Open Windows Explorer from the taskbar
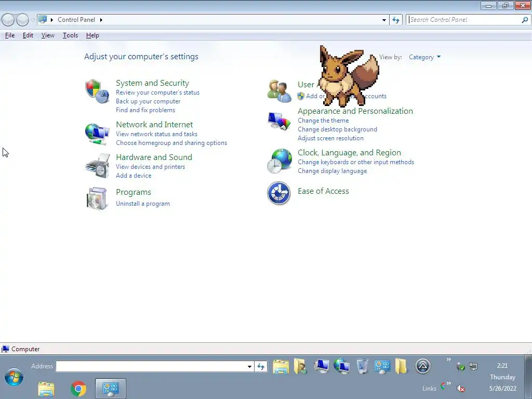The height and width of the screenshot is (399, 532). pos(46,389)
